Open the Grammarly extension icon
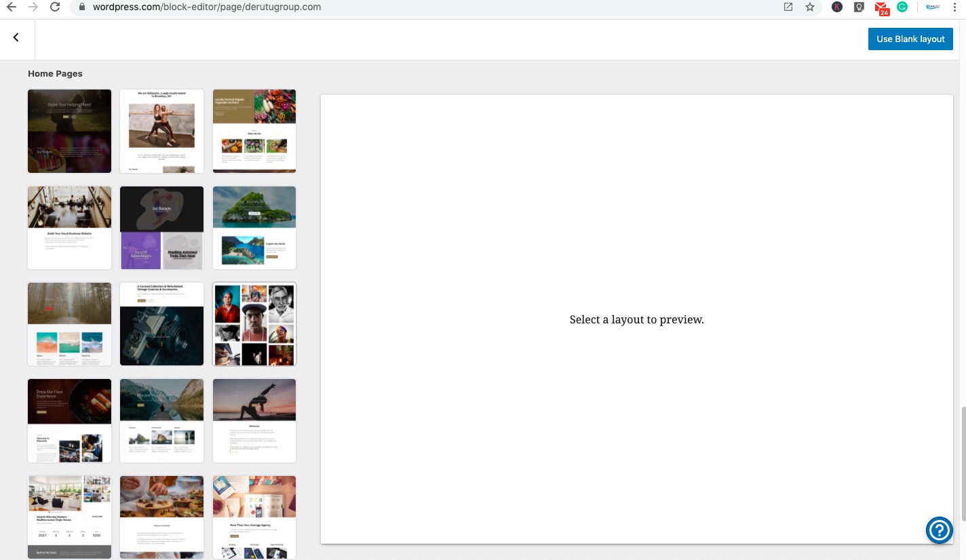This screenshot has height=560, width=966. [x=902, y=7]
